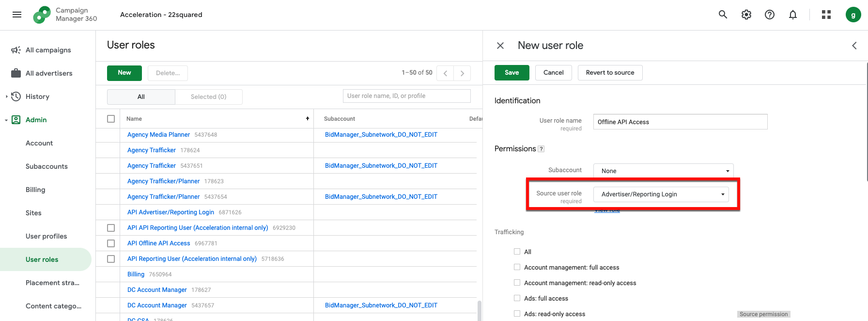
Task: Open User roles in Admin menu
Action: point(46,259)
